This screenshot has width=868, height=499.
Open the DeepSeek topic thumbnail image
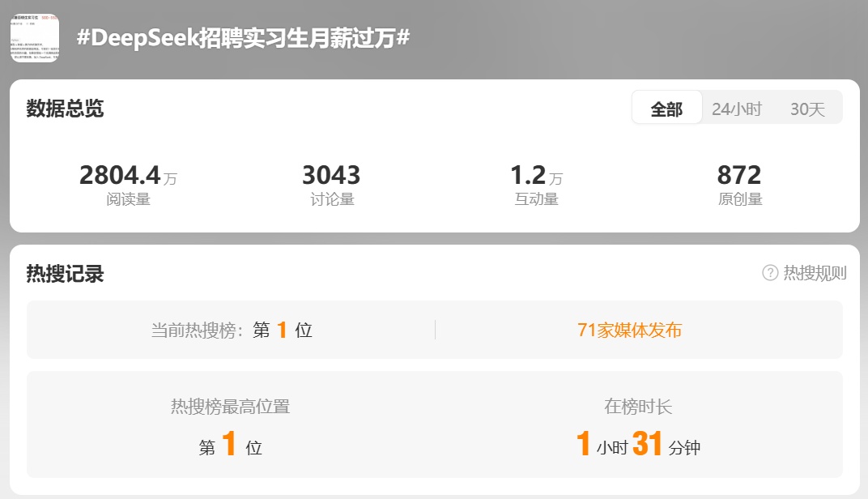pos(34,38)
